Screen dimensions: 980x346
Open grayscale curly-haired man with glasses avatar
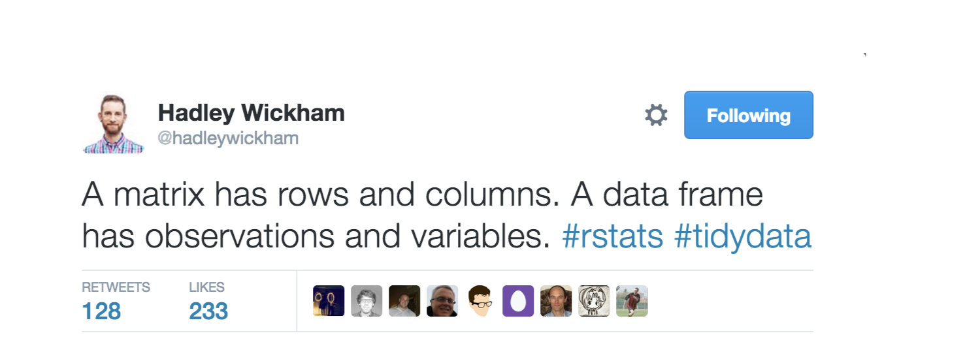tap(367, 301)
